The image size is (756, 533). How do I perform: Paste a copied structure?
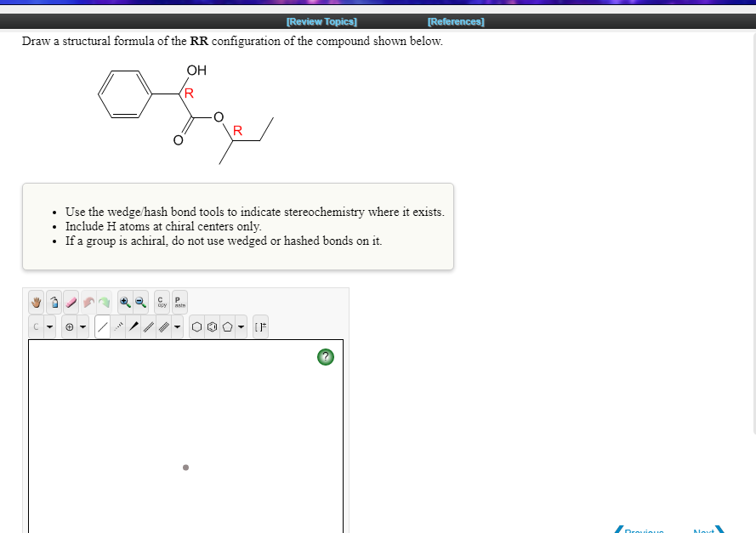click(x=178, y=302)
